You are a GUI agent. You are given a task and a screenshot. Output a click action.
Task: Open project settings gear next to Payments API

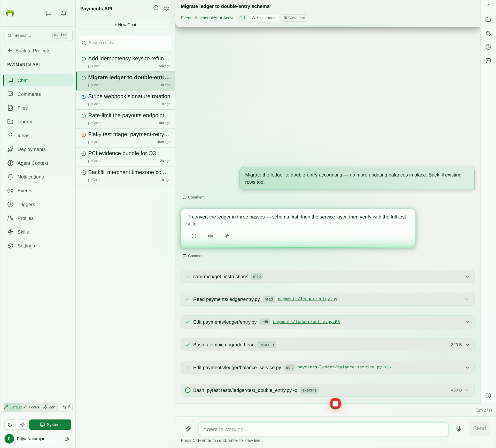point(167,9)
